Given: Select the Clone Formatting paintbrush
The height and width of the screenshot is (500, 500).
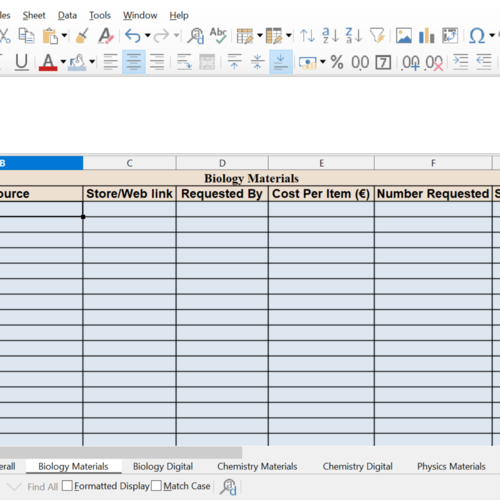Looking at the screenshot, I should [82, 35].
